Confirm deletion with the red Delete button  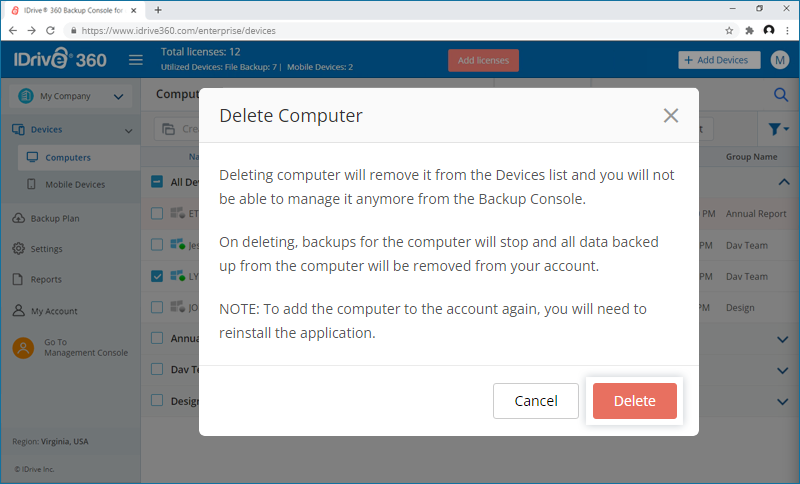click(x=635, y=401)
